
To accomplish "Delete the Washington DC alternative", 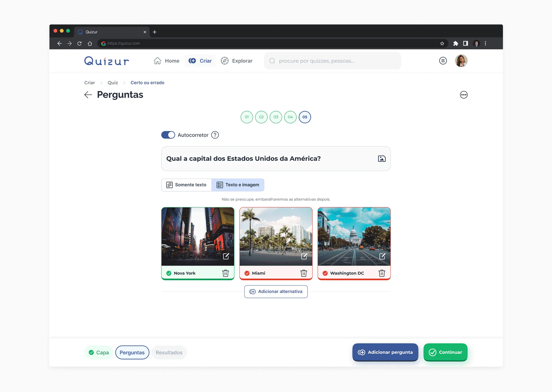I will [382, 273].
